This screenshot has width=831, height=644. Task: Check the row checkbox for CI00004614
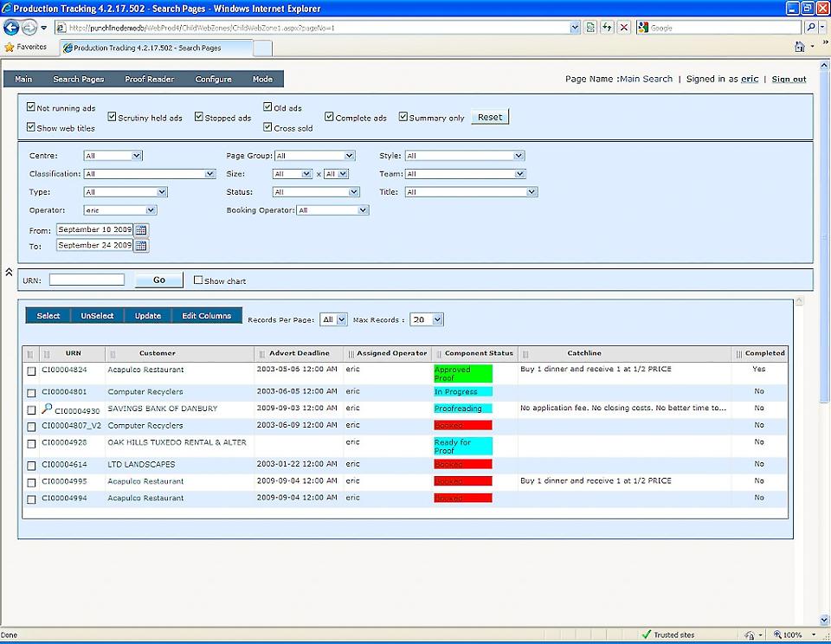31,466
